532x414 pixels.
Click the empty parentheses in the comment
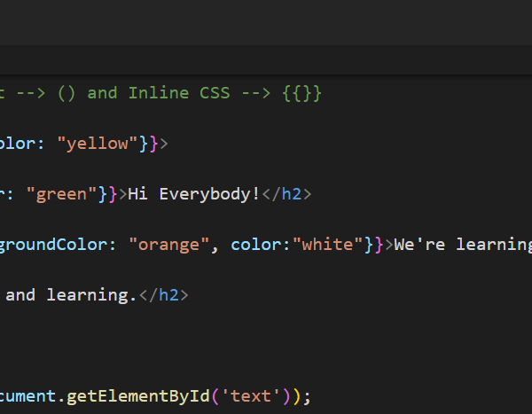(67, 93)
